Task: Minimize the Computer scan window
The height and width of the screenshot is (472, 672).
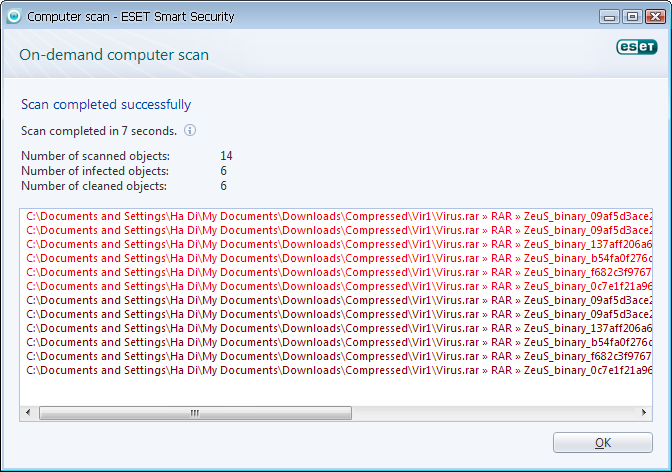Action: point(609,17)
